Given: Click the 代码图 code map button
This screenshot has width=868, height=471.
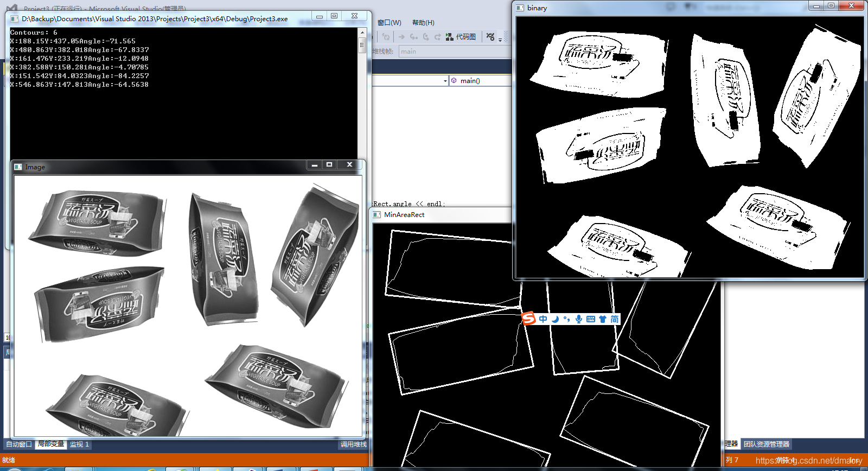Looking at the screenshot, I should [461, 37].
